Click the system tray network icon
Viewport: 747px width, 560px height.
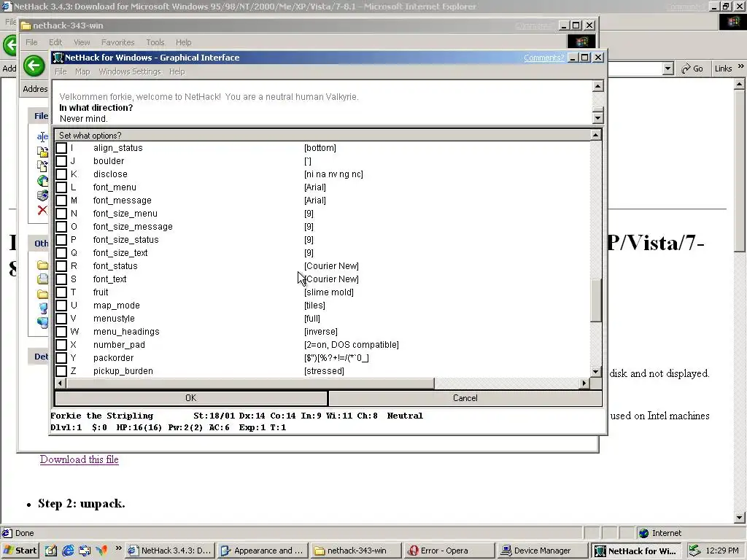click(694, 551)
